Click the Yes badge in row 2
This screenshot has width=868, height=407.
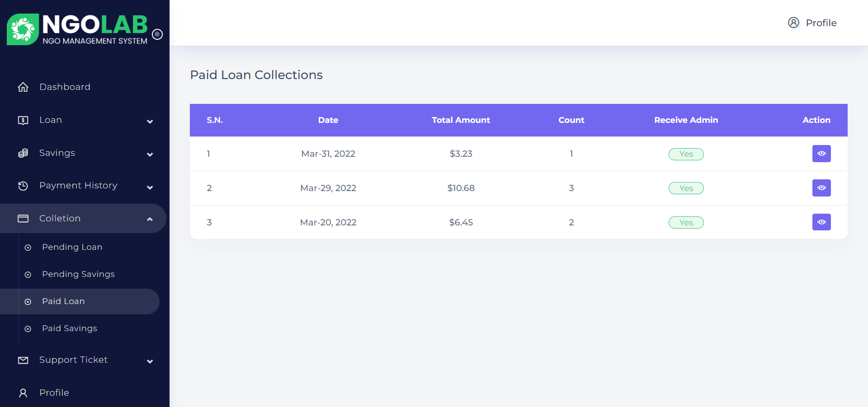tap(686, 188)
